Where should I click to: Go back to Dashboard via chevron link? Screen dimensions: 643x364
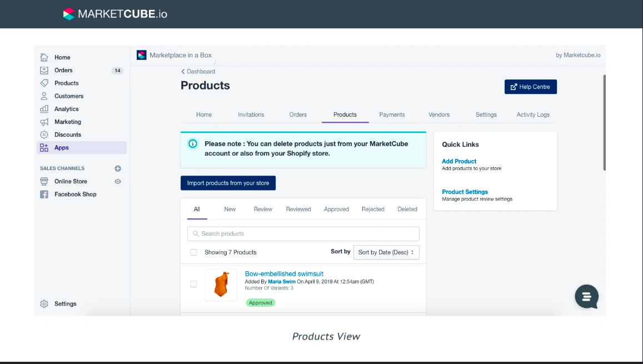[x=198, y=71]
